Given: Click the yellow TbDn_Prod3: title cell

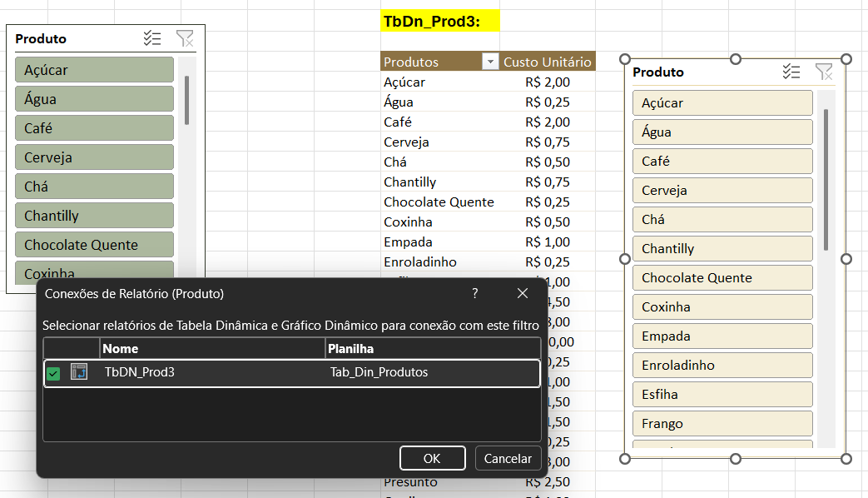Looking at the screenshot, I should pyautogui.click(x=440, y=21).
